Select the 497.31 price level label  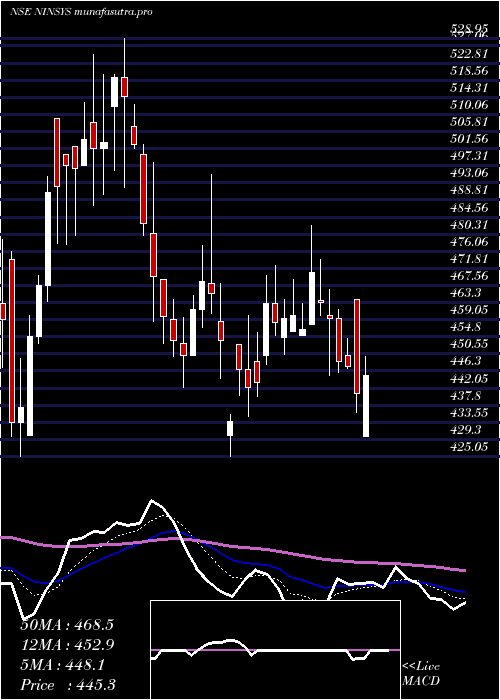468,157
